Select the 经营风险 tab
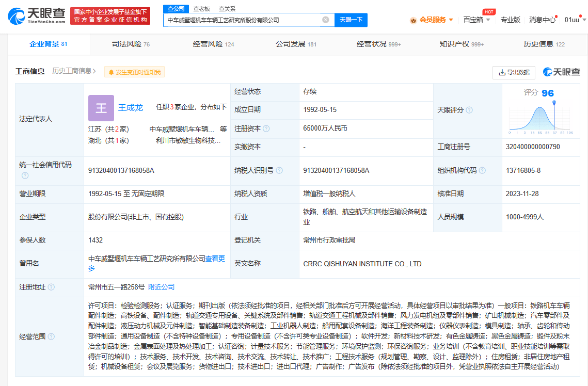This screenshot has width=588, height=386. coord(213,44)
